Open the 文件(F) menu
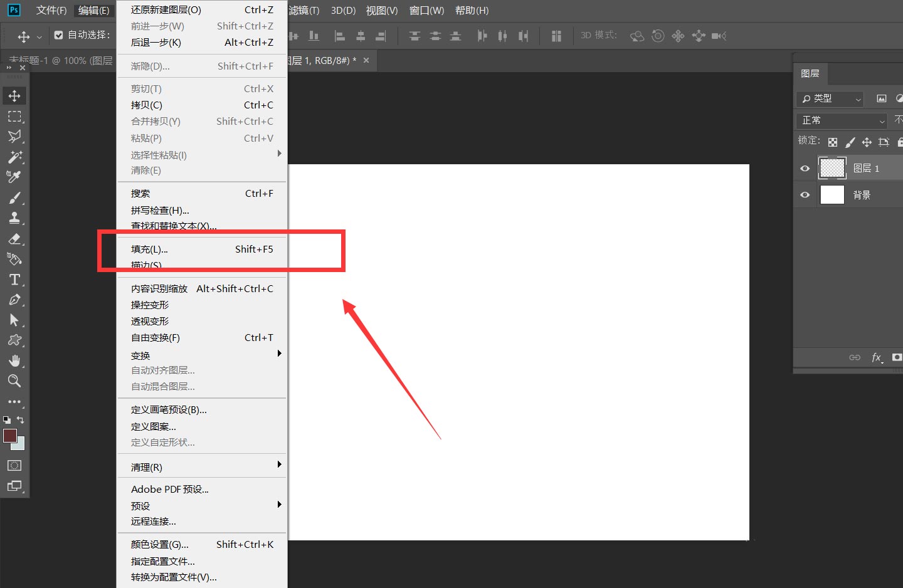Image resolution: width=903 pixels, height=588 pixels. 51,11
